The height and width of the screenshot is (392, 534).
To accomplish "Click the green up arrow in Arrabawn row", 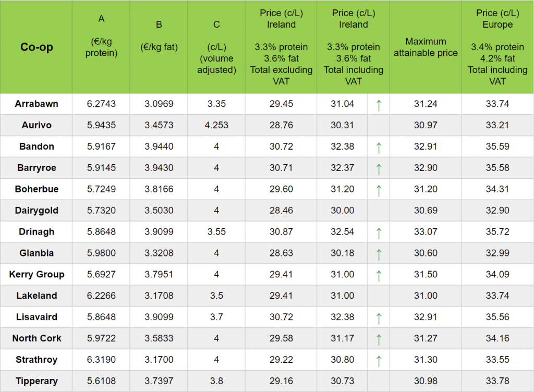I will [379, 105].
